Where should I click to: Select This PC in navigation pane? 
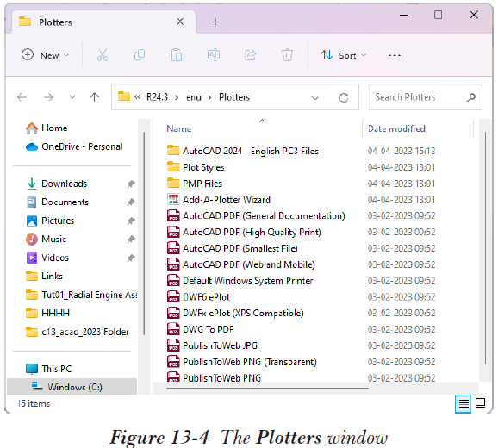pos(48,369)
